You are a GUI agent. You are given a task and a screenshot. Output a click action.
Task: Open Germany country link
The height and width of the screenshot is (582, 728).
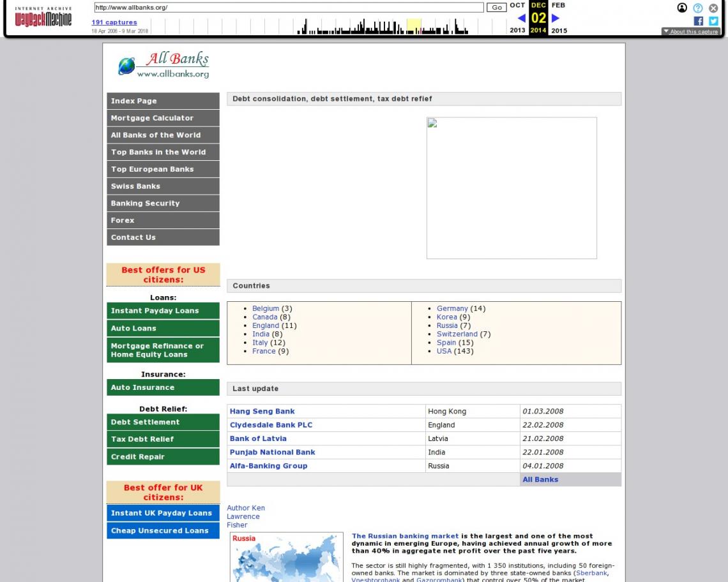452,309
